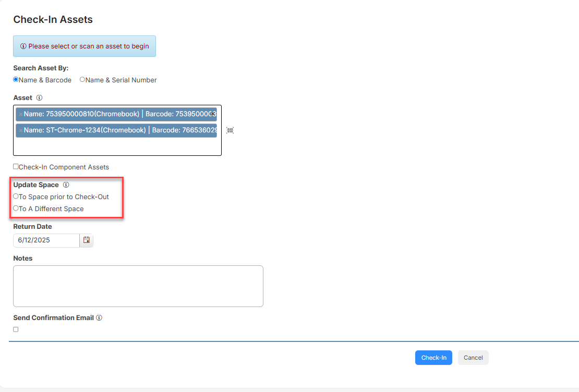The image size is (579, 392).
Task: Choose To A Different Space option
Action: [16, 209]
